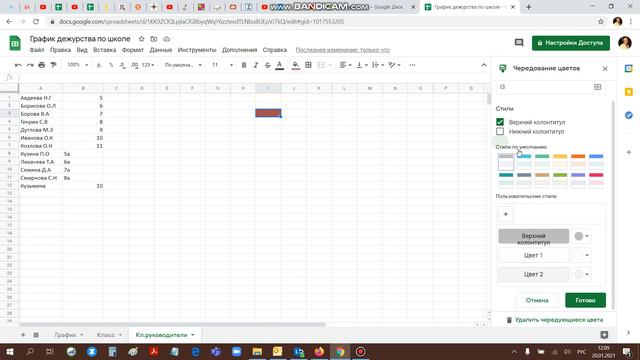Open the Файл menu

pos(37,50)
